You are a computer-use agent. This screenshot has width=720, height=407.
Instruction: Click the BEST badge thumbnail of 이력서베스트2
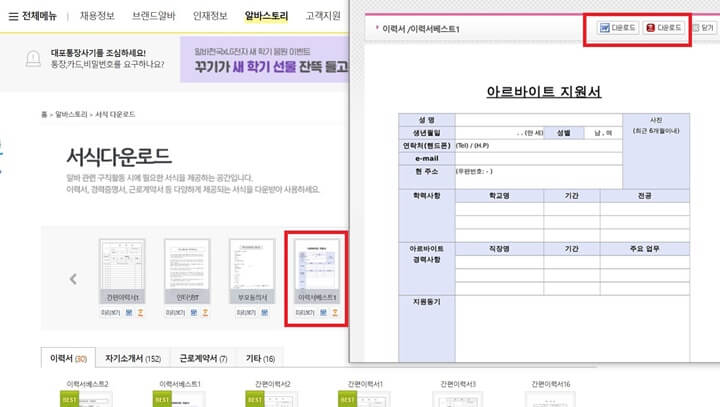86,399
